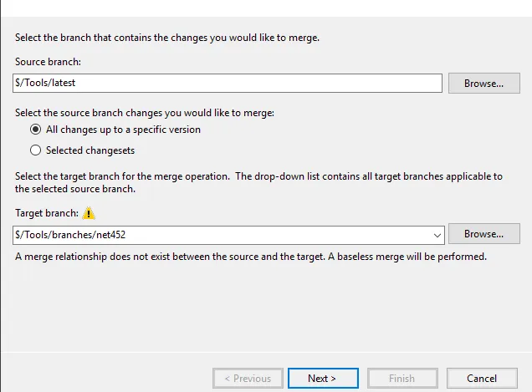The image size is (532, 392).
Task: Click inside the Source branch field
Action: pyautogui.click(x=226, y=83)
